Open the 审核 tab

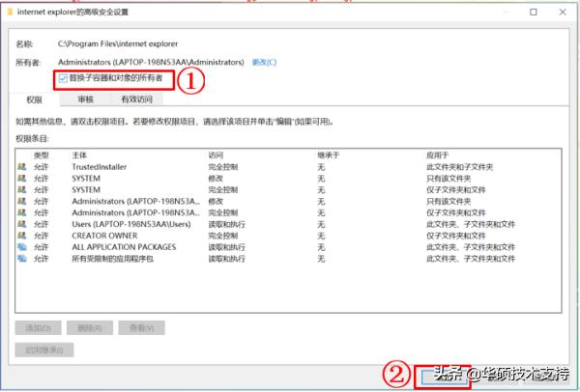click(x=85, y=99)
